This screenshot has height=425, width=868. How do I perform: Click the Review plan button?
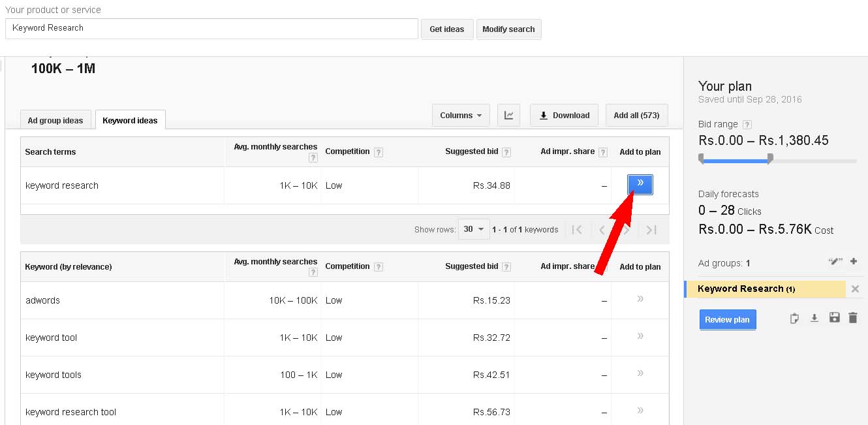pos(727,319)
